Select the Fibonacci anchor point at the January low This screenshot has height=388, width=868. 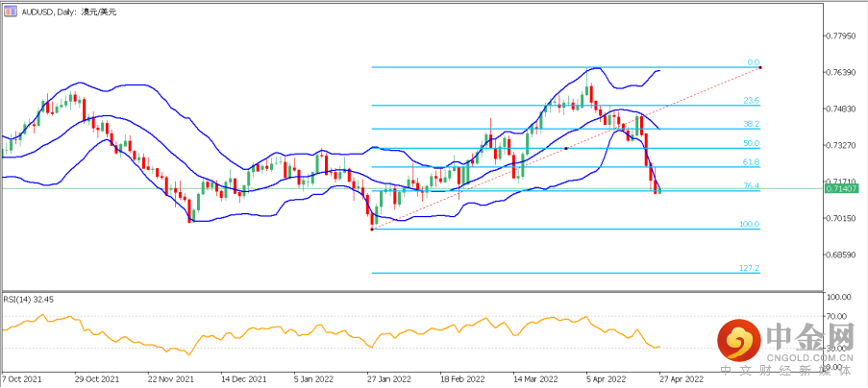point(372,229)
